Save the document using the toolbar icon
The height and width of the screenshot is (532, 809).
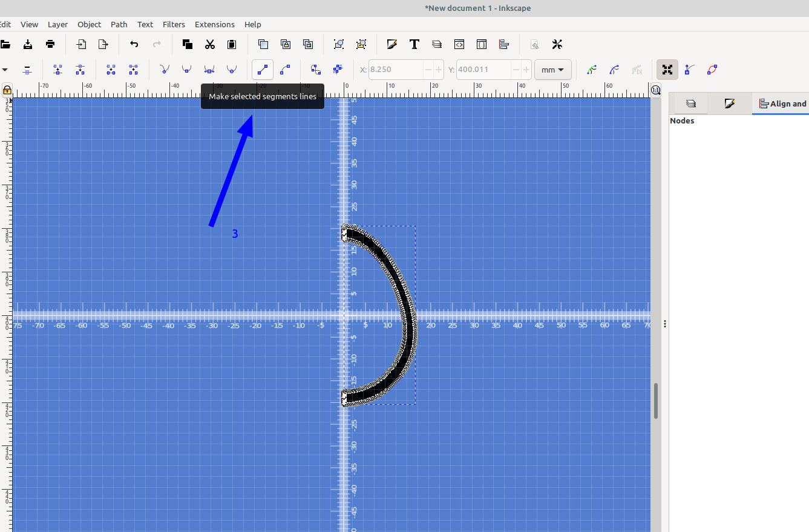click(x=28, y=44)
